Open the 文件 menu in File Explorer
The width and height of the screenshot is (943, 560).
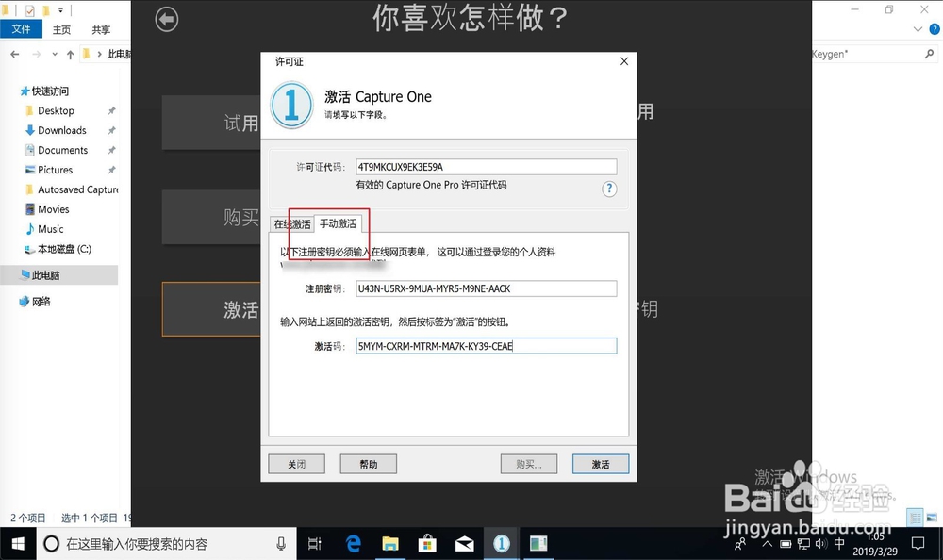pyautogui.click(x=21, y=29)
